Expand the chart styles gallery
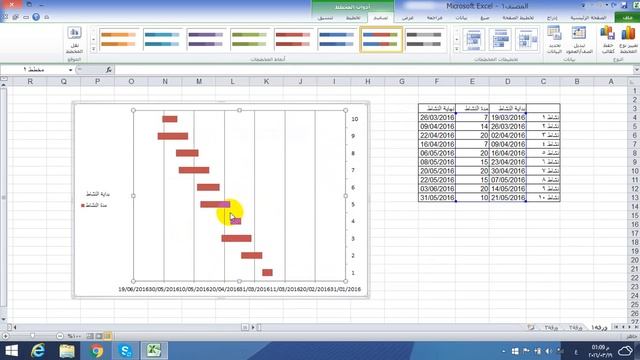 click(x=93, y=49)
